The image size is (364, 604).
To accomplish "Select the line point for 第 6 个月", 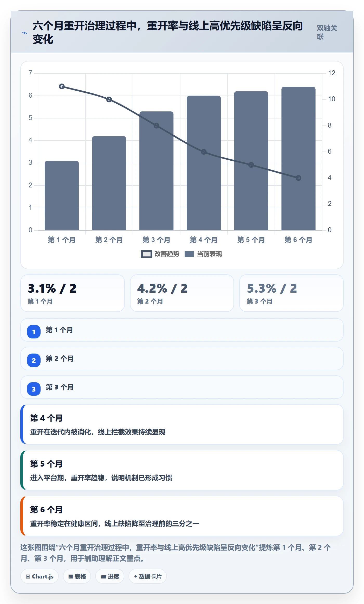I will point(298,178).
